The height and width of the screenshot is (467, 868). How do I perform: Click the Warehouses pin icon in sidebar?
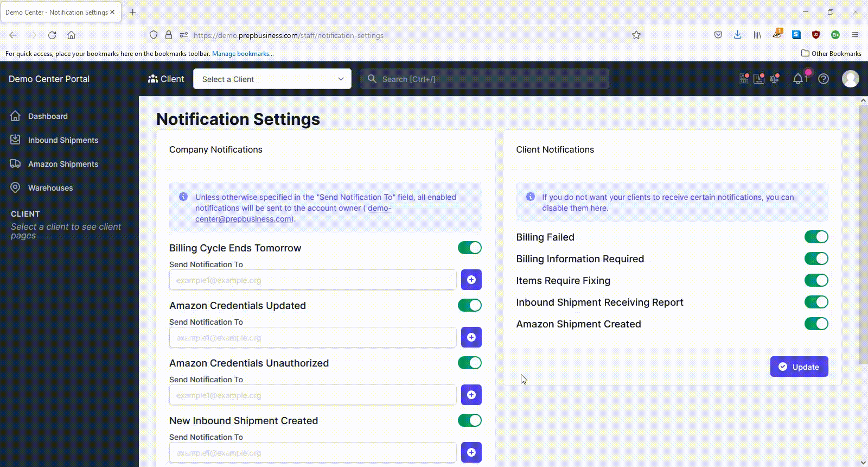click(15, 187)
